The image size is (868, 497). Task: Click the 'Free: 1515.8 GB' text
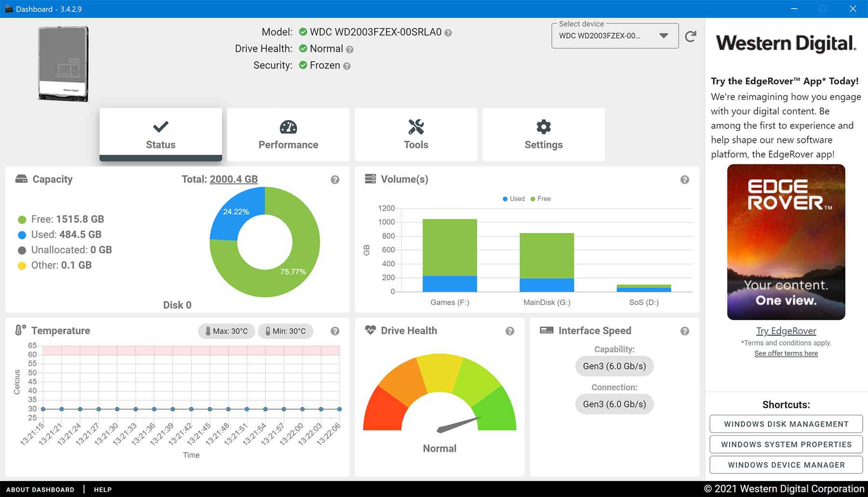coord(68,219)
